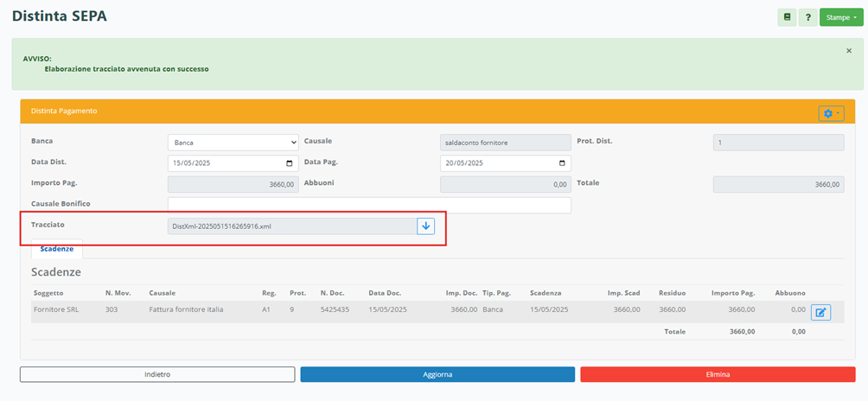The height and width of the screenshot is (401, 868).
Task: Open the Banca select box
Action: tap(233, 143)
